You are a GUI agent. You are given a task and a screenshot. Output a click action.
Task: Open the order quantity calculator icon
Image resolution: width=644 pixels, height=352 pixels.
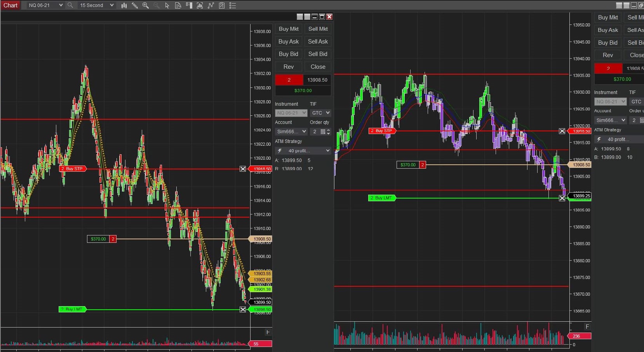(322, 132)
